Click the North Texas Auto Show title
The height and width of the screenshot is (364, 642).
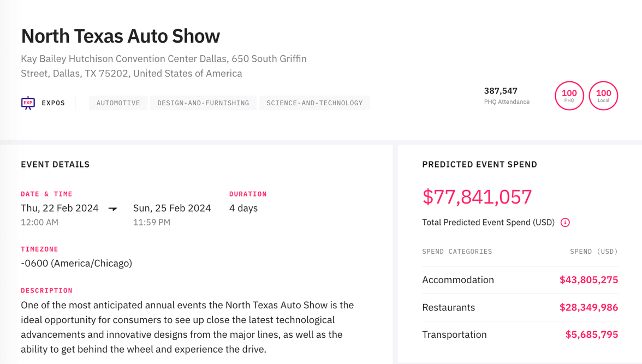click(x=120, y=36)
